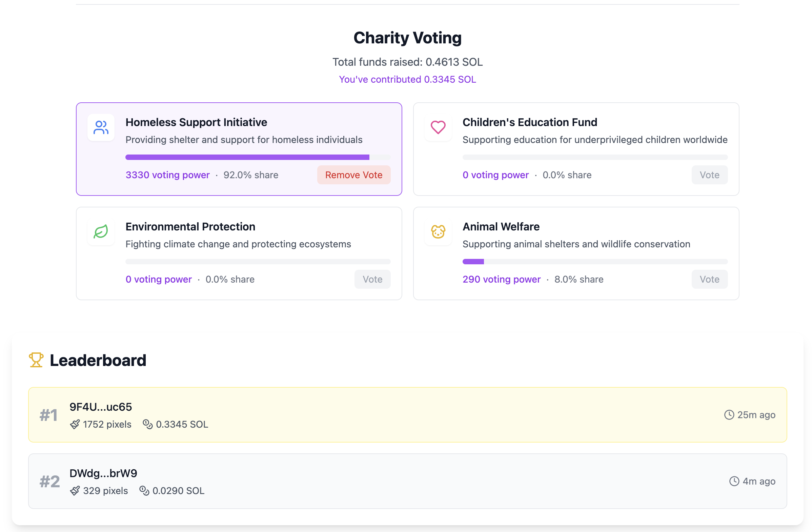Click the Animal Welfare dog icon
This screenshot has width=812, height=532.
438,232
